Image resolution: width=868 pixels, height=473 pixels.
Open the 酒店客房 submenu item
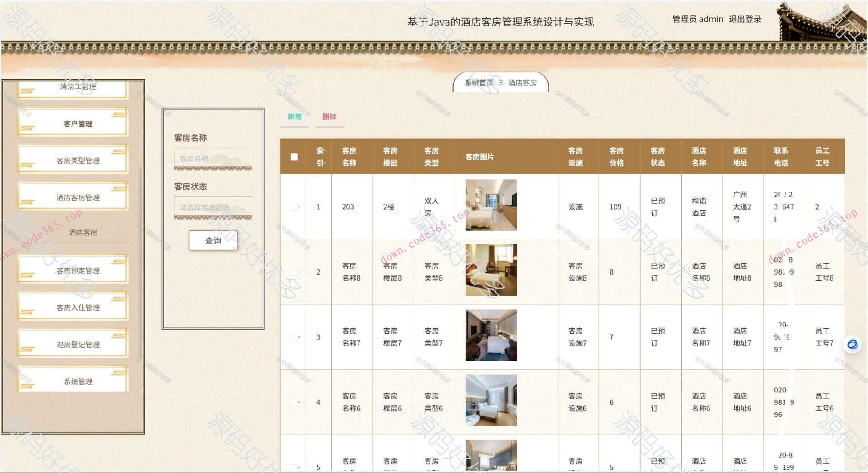point(83,232)
